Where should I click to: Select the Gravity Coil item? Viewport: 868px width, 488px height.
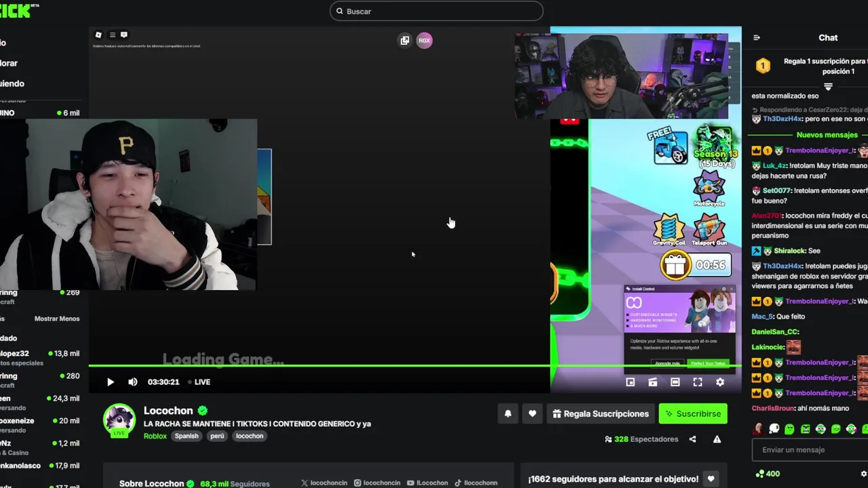tap(669, 230)
